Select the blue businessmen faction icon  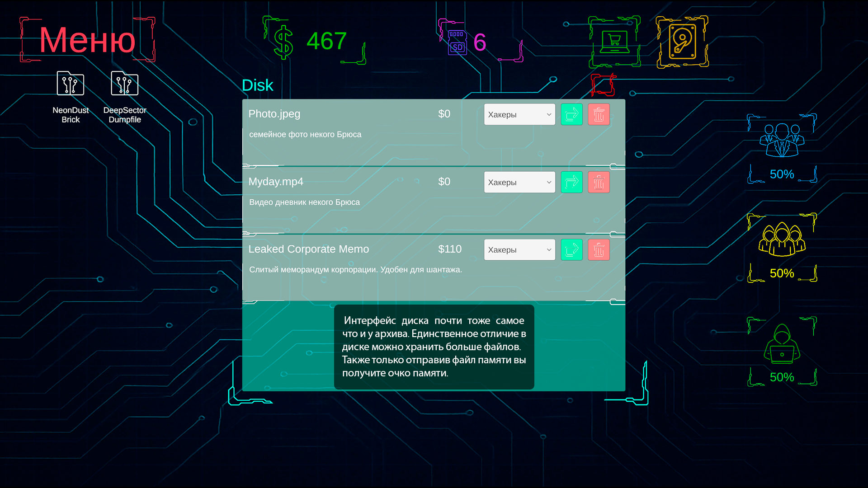[x=782, y=141]
